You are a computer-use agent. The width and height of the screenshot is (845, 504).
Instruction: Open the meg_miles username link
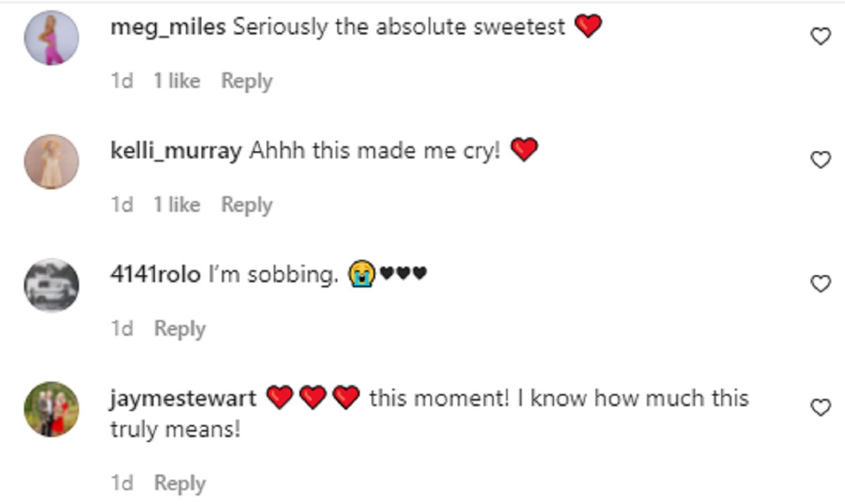pos(168,27)
